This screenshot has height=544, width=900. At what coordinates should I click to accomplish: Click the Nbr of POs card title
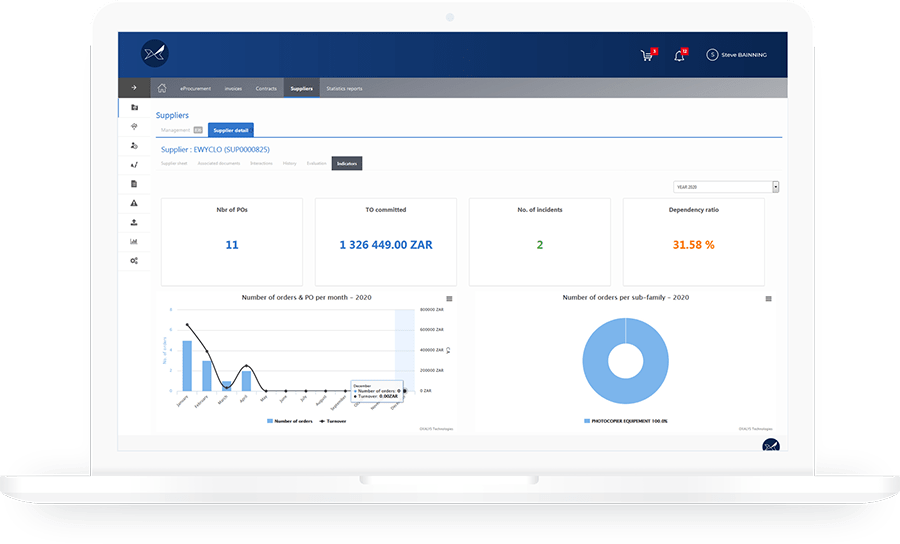click(232, 210)
